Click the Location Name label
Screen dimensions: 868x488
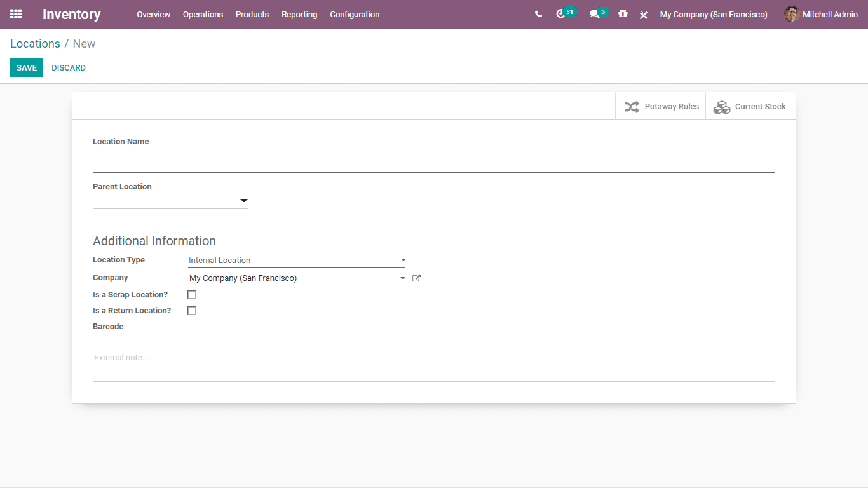click(x=121, y=142)
